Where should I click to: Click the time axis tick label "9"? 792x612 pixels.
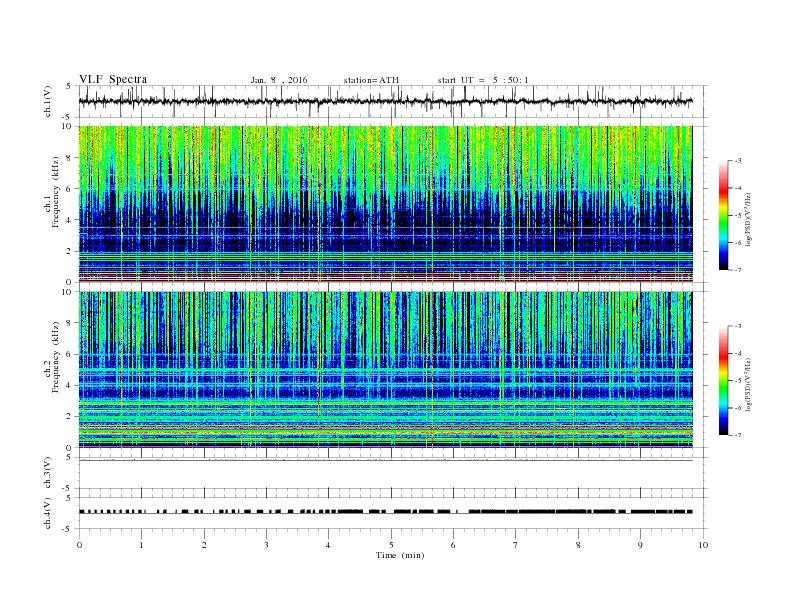pos(640,545)
